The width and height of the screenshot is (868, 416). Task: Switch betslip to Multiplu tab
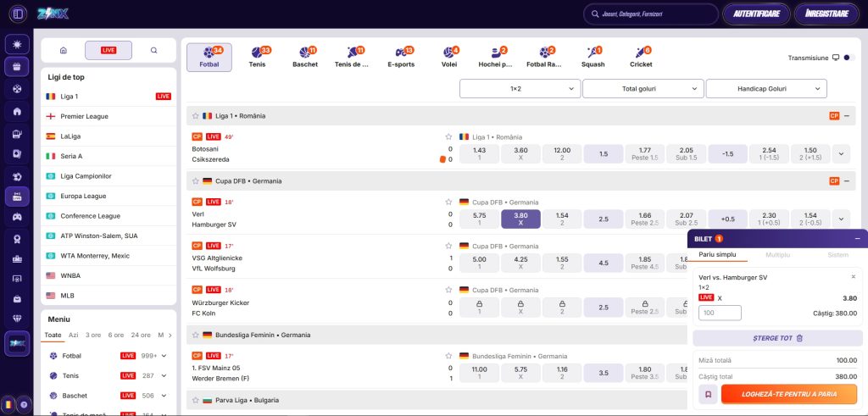pyautogui.click(x=777, y=255)
